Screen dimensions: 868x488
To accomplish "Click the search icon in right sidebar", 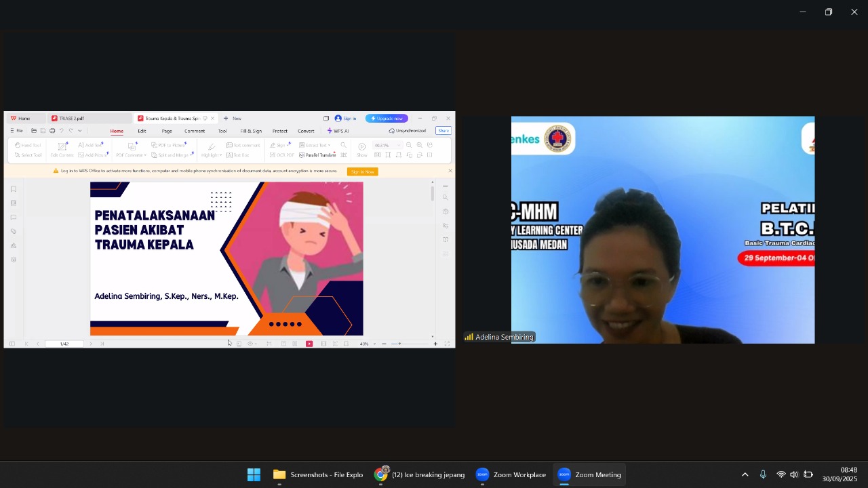I will pyautogui.click(x=446, y=198).
